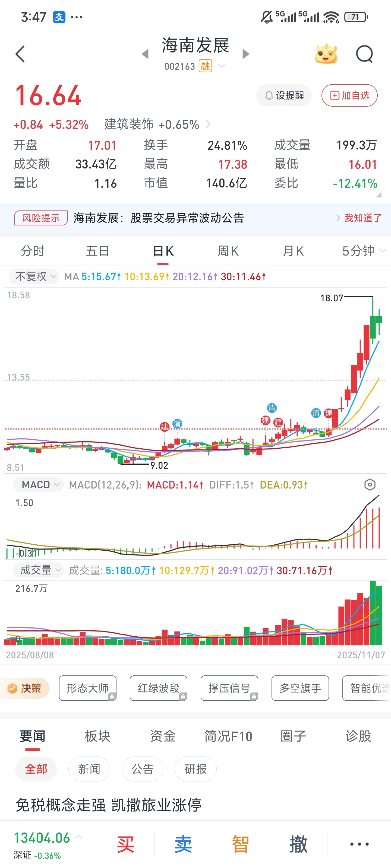Go to previous stock with left triangle
The width and height of the screenshot is (391, 868).
click(x=145, y=54)
